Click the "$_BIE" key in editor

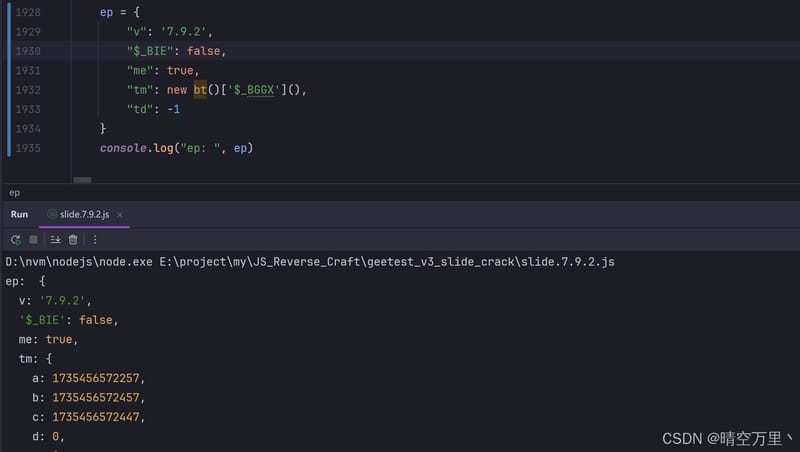pos(150,51)
